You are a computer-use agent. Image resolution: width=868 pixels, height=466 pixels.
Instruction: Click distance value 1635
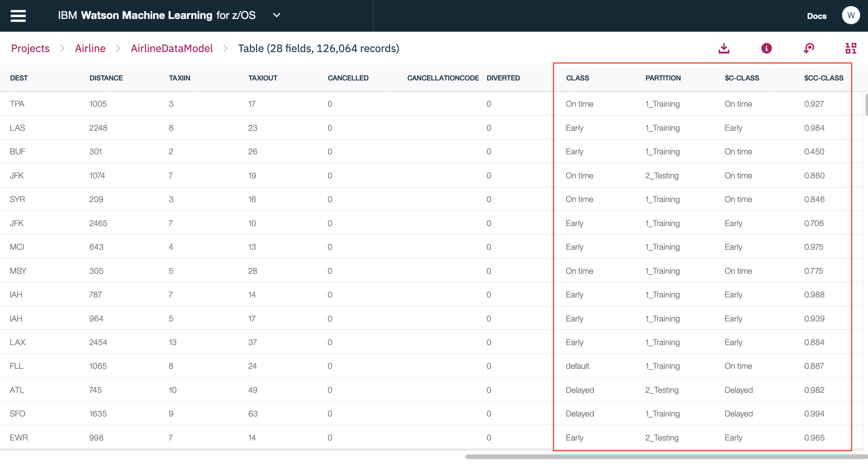[x=98, y=414]
